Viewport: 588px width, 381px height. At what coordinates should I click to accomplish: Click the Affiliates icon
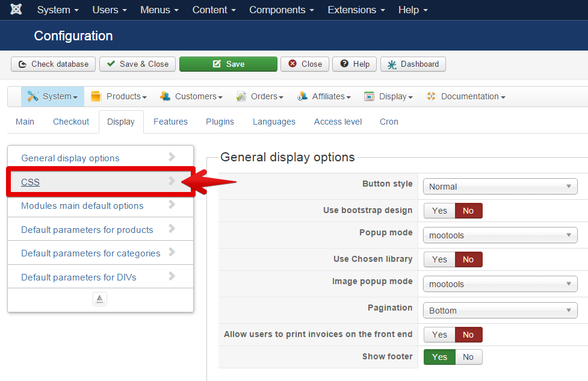pos(302,96)
